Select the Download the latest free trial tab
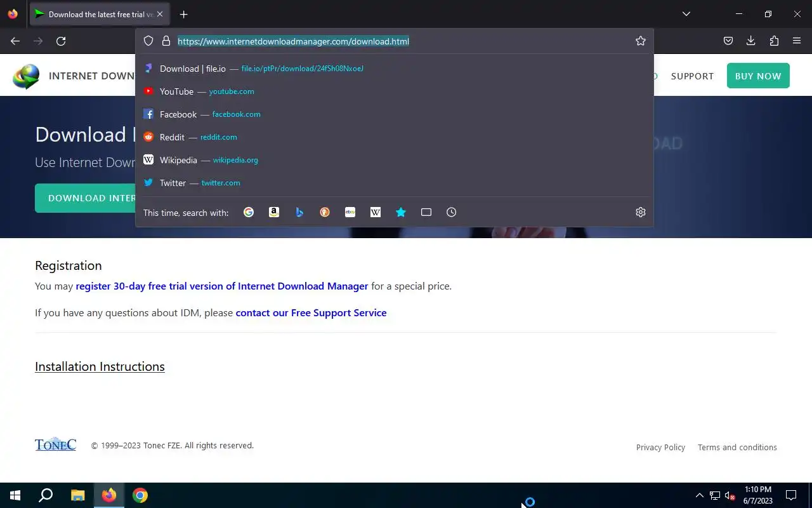 (x=98, y=14)
